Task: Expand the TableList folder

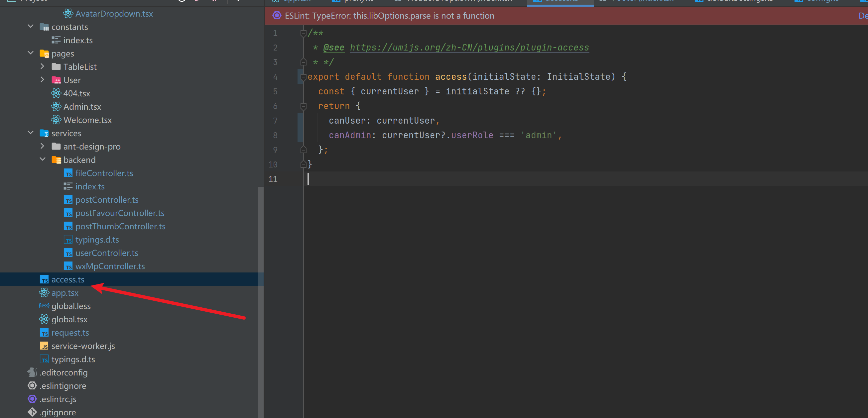Action: tap(43, 66)
